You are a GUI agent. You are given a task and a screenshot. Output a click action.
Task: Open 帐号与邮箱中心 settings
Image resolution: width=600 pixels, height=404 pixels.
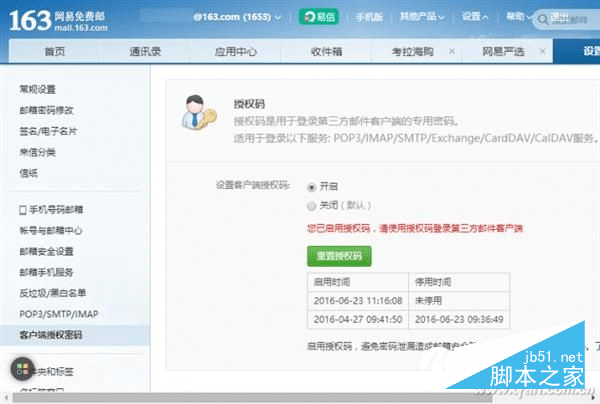pos(51,231)
